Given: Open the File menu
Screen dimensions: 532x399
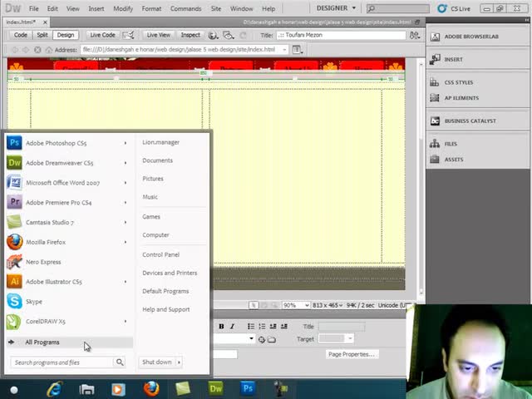Looking at the screenshot, I should click(x=33, y=8).
